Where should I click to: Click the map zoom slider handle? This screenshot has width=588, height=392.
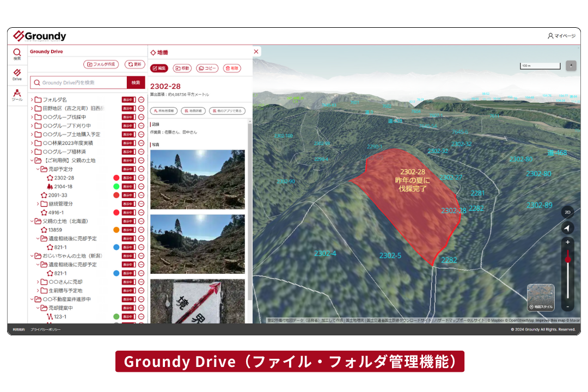[x=568, y=260]
